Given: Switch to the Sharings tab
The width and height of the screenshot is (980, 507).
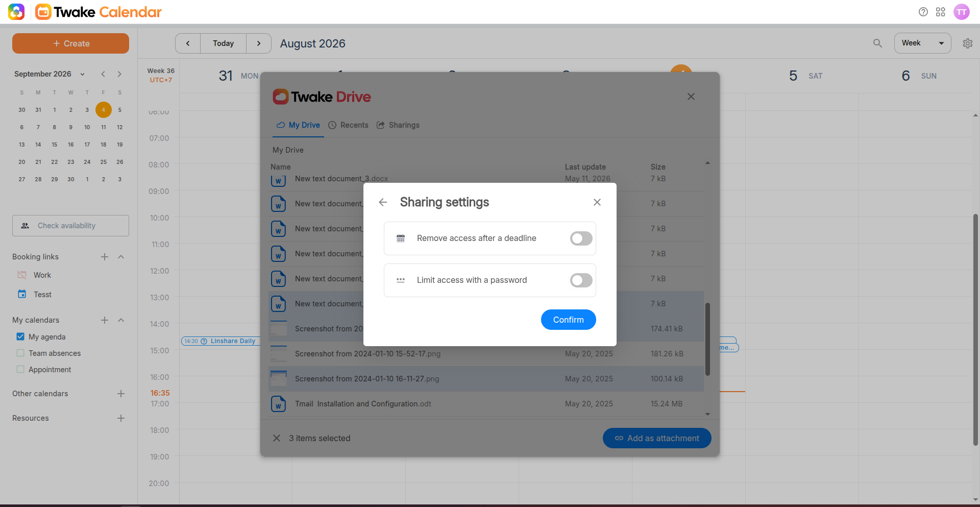Looking at the screenshot, I should pyautogui.click(x=398, y=125).
